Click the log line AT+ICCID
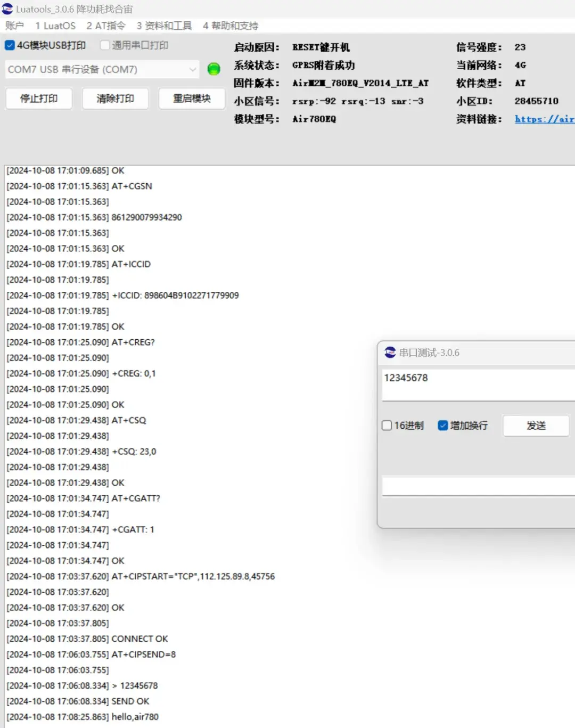Viewport: 575px width, 728px height. tap(131, 264)
